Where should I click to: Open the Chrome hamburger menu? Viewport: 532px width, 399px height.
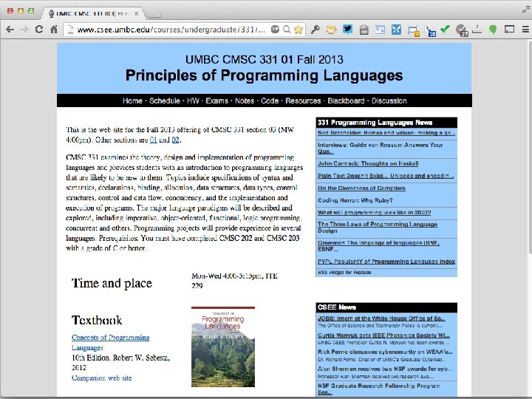pyautogui.click(x=525, y=30)
